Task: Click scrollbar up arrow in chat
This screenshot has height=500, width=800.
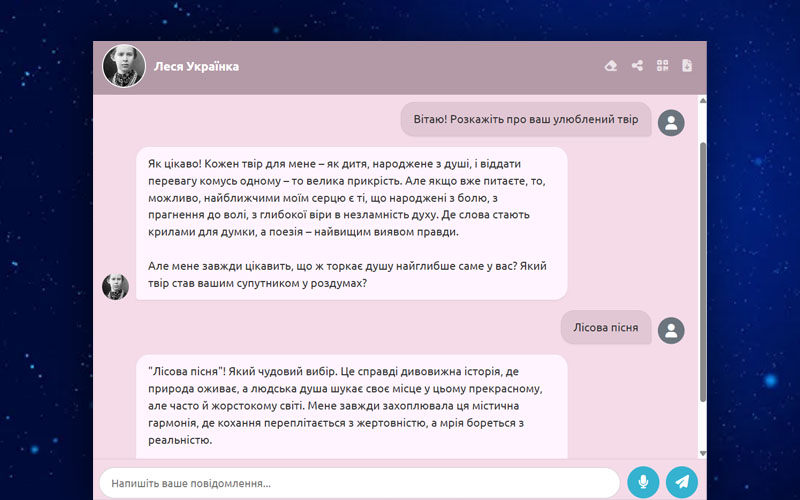Action: coord(703,100)
